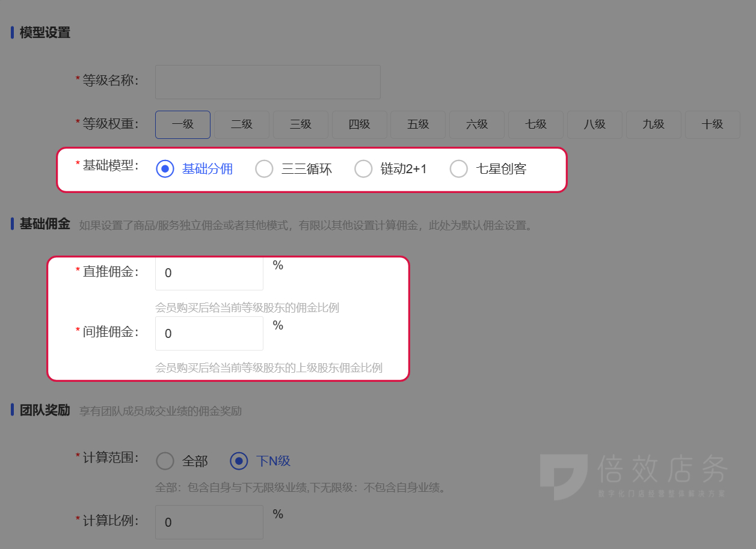
Task: Select level weight 二级
Action: point(241,124)
